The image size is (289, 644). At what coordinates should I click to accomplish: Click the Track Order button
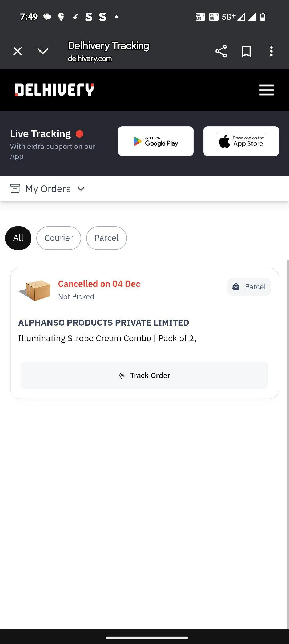144,375
